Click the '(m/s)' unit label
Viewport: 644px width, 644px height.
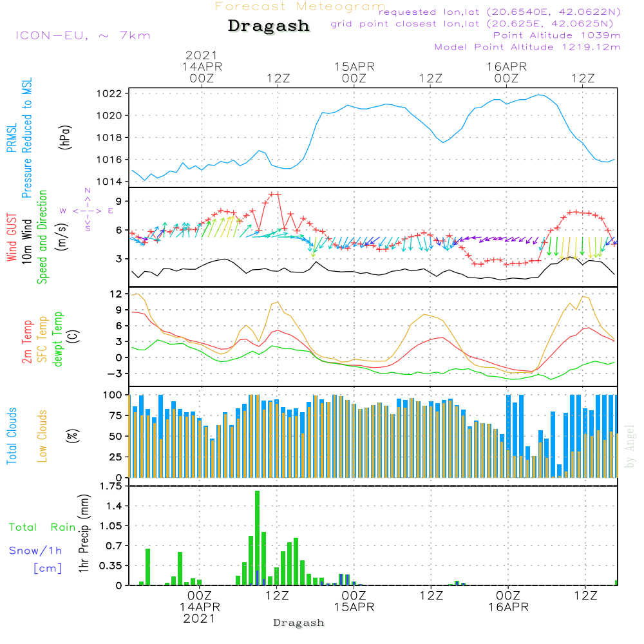pos(62,237)
